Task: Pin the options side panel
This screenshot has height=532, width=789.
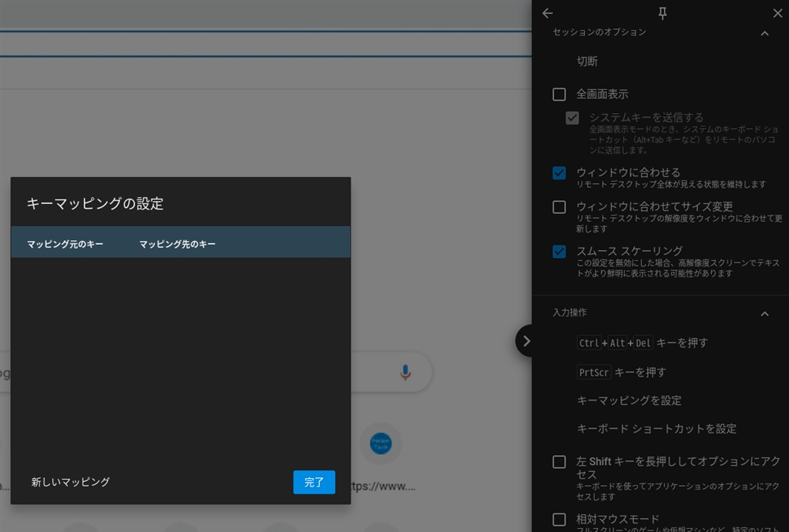Action: point(663,14)
